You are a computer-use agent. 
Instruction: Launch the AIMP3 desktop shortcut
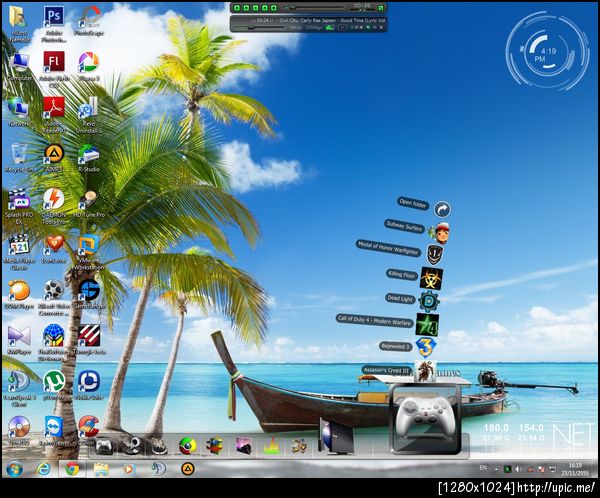pyautogui.click(x=54, y=158)
